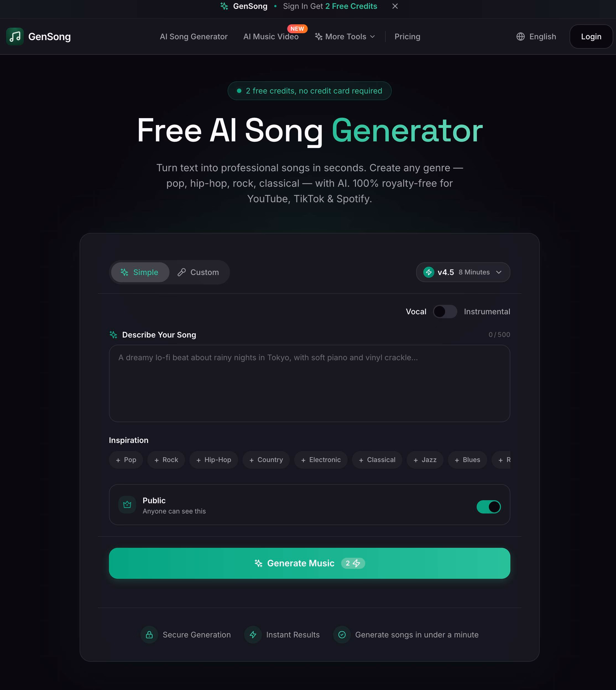616x690 pixels.
Task: Dismiss the top sign-in banner with X
Action: (395, 6)
